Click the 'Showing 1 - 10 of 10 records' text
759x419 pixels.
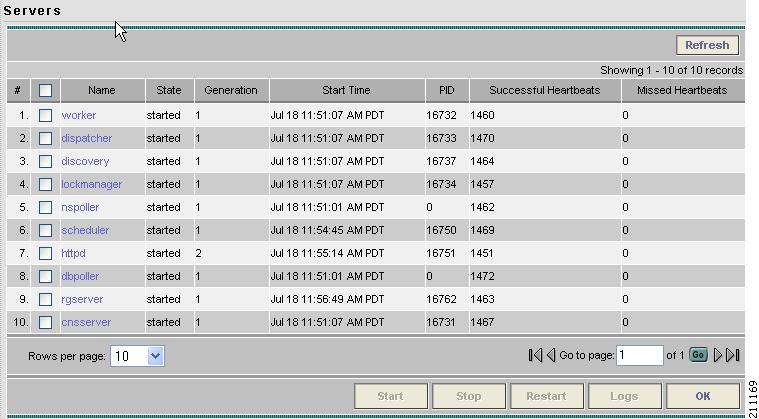[671, 70]
